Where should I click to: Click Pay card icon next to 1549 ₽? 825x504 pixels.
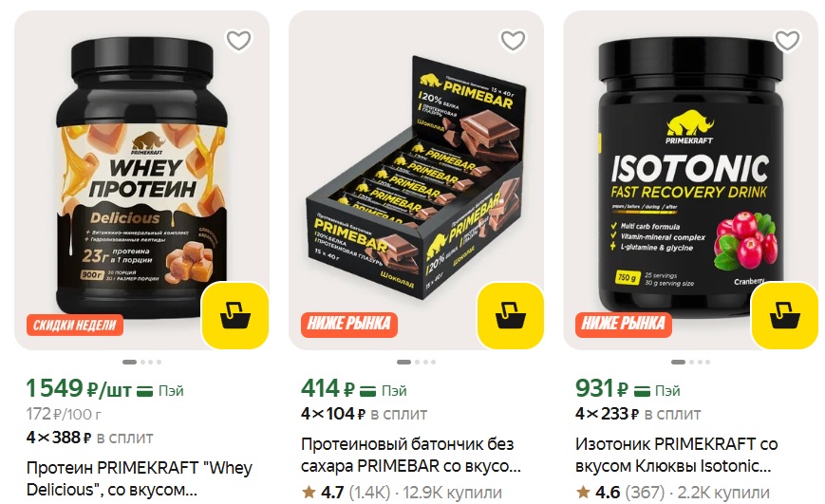[x=144, y=391]
